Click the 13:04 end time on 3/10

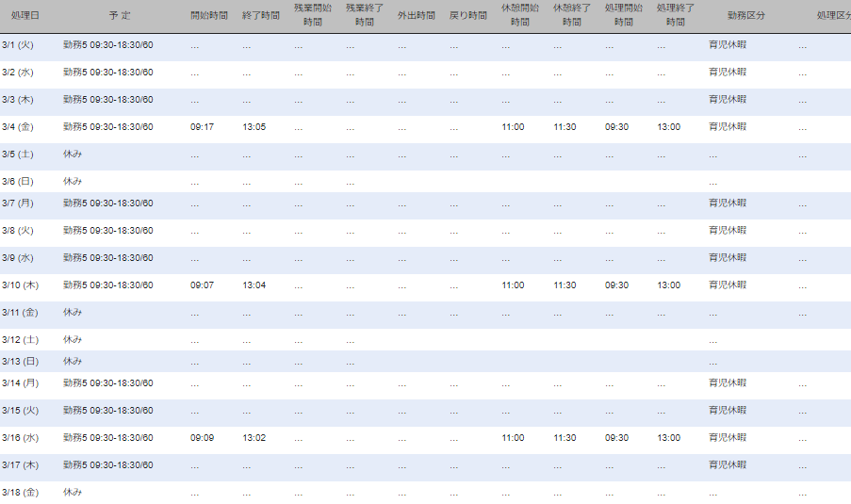pyautogui.click(x=254, y=285)
